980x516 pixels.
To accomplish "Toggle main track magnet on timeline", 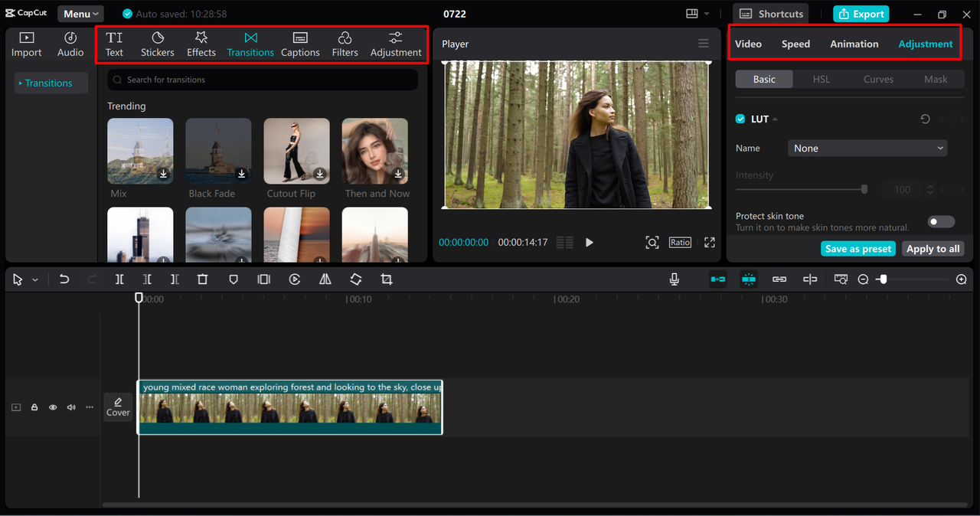I will pyautogui.click(x=718, y=279).
